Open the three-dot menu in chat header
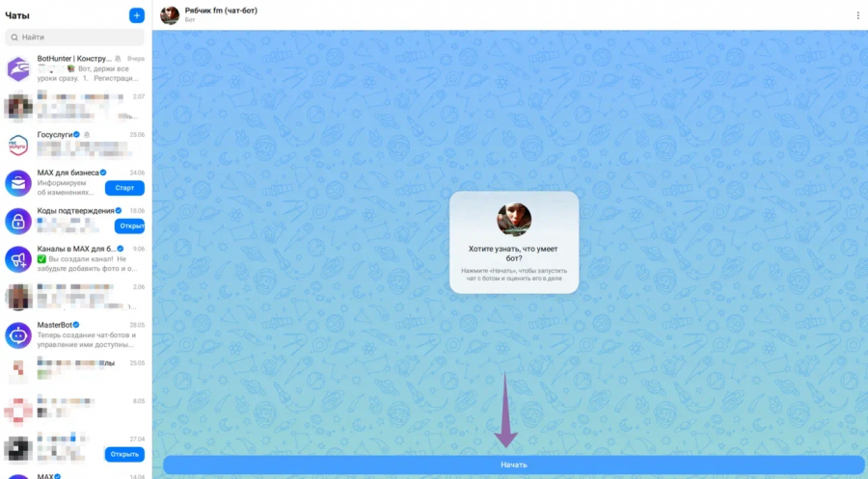The image size is (868, 479). tap(858, 15)
